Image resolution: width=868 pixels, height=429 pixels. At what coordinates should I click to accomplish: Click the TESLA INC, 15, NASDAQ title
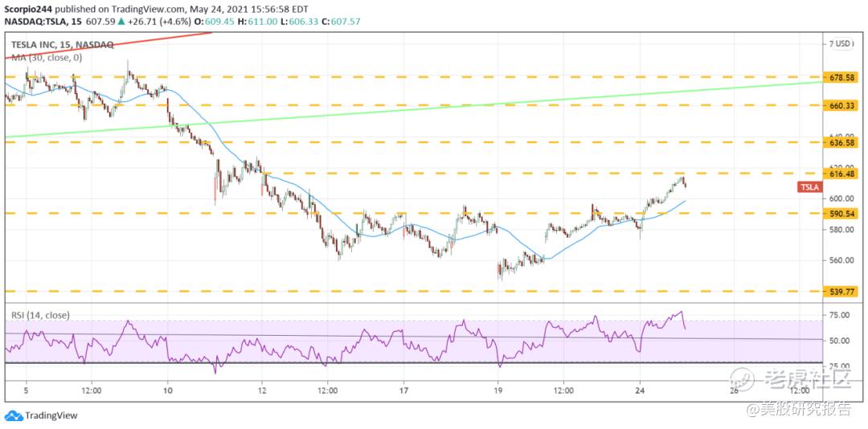tap(63, 46)
